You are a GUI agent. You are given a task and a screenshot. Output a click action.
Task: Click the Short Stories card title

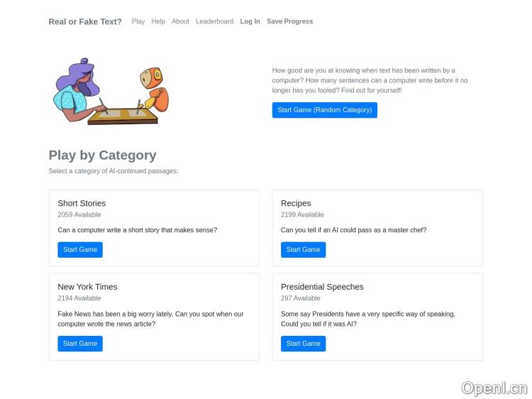82,203
